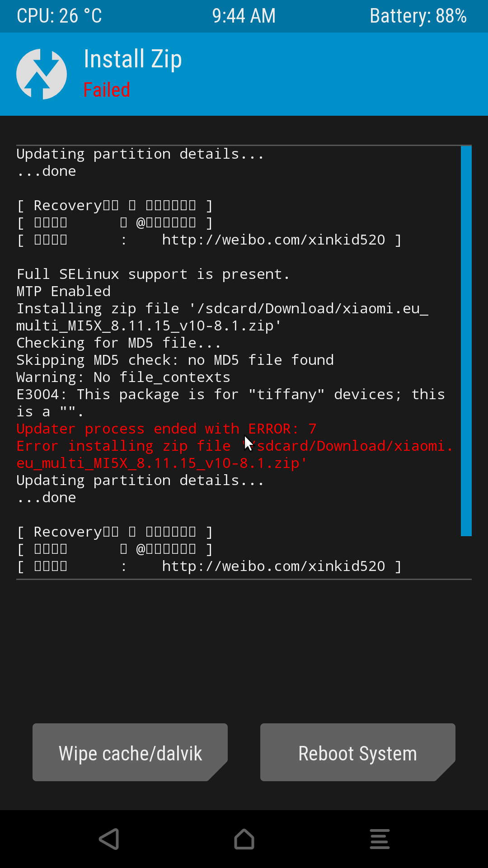Open the console log menu icon
488x868 pixels.
380,839
